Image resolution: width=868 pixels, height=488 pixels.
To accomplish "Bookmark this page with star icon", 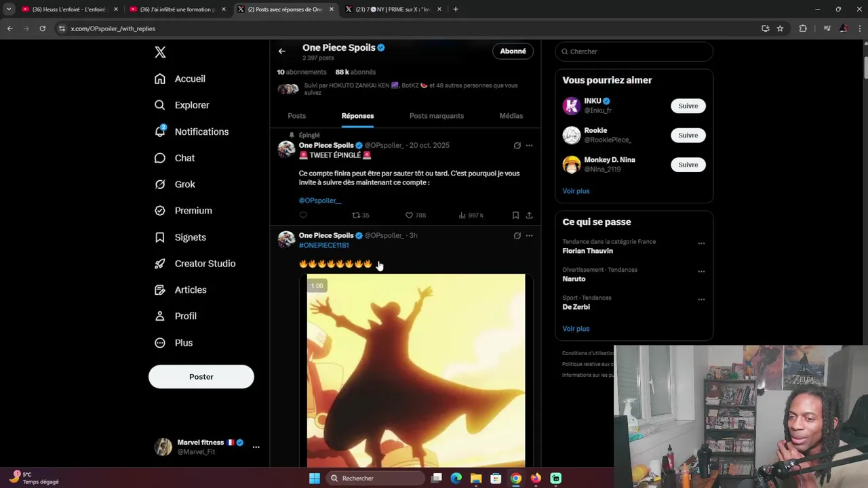I will [780, 28].
